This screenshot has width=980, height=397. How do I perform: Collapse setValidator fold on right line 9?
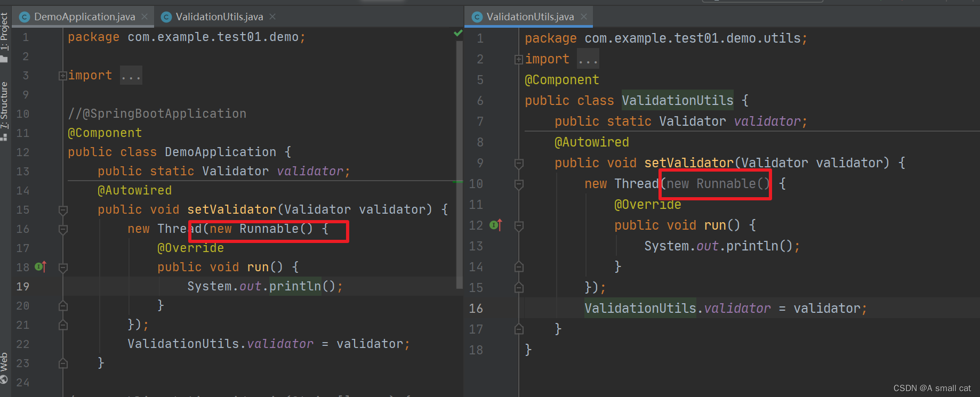(x=519, y=164)
